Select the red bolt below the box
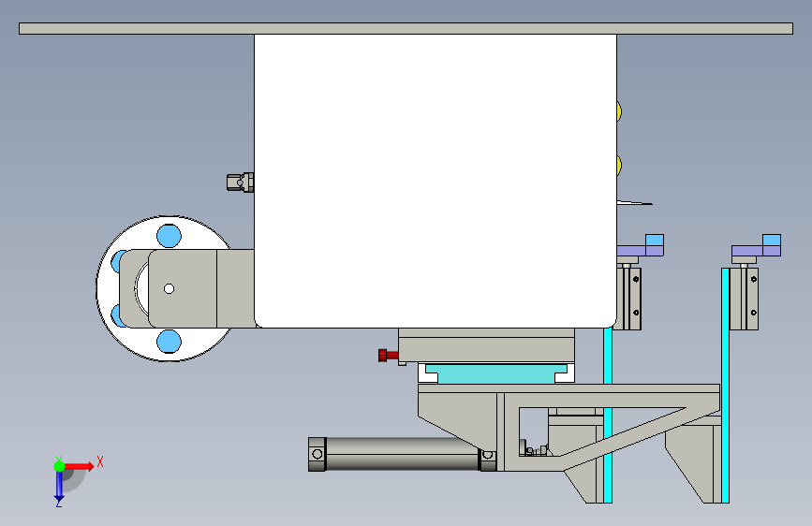 [x=389, y=355]
